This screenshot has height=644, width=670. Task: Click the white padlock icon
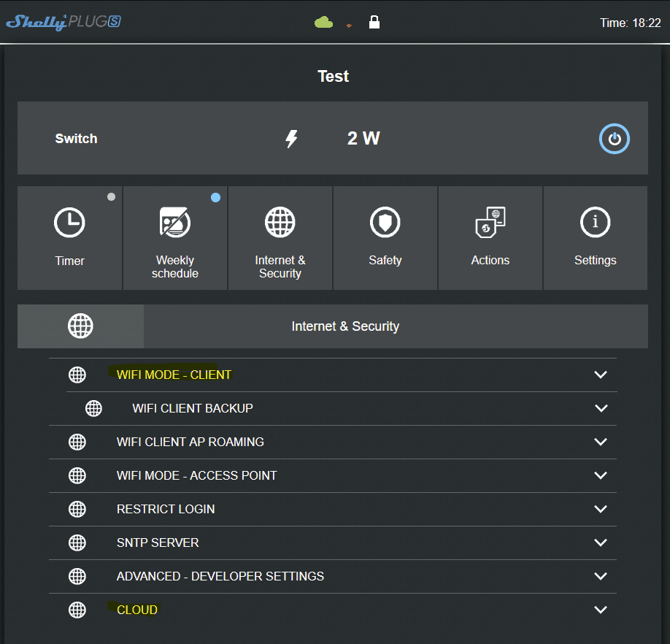pyautogui.click(x=374, y=22)
